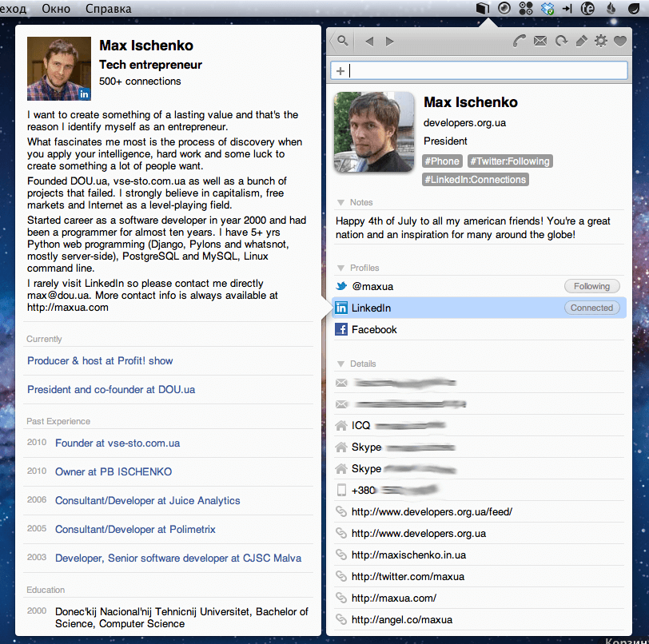Screen dimensions: 649x644
Task: Open Founder at vse-sto.com.ua link
Action: pyautogui.click(x=117, y=443)
